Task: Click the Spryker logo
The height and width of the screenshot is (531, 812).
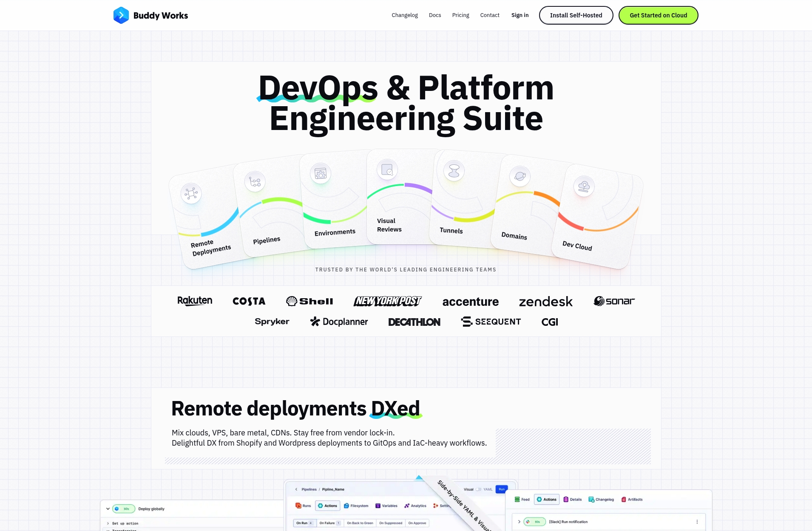Action: 272,322
